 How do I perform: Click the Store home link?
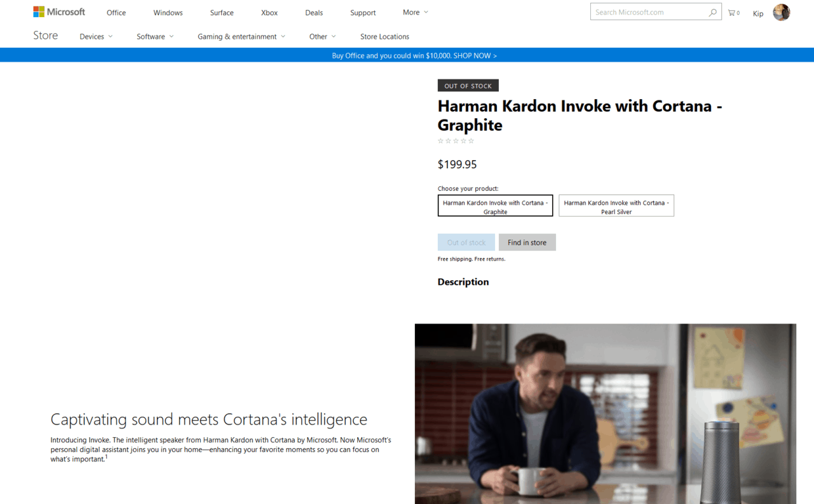click(x=45, y=35)
